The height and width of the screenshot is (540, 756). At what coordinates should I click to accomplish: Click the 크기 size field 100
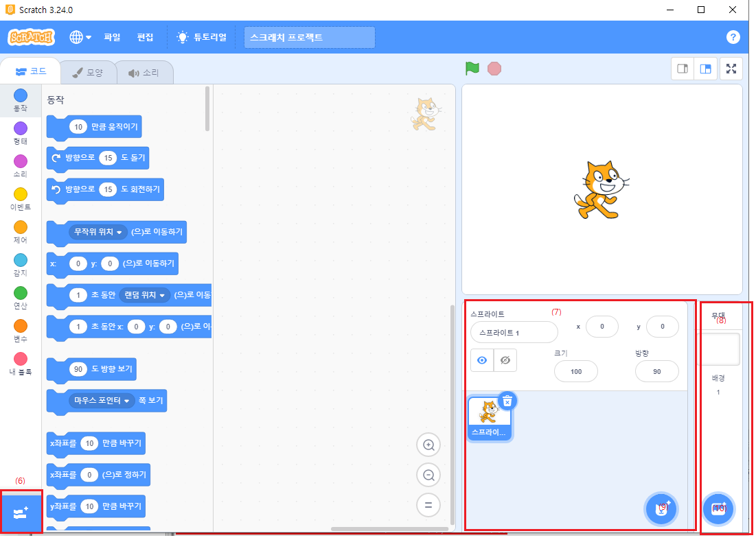pyautogui.click(x=576, y=372)
